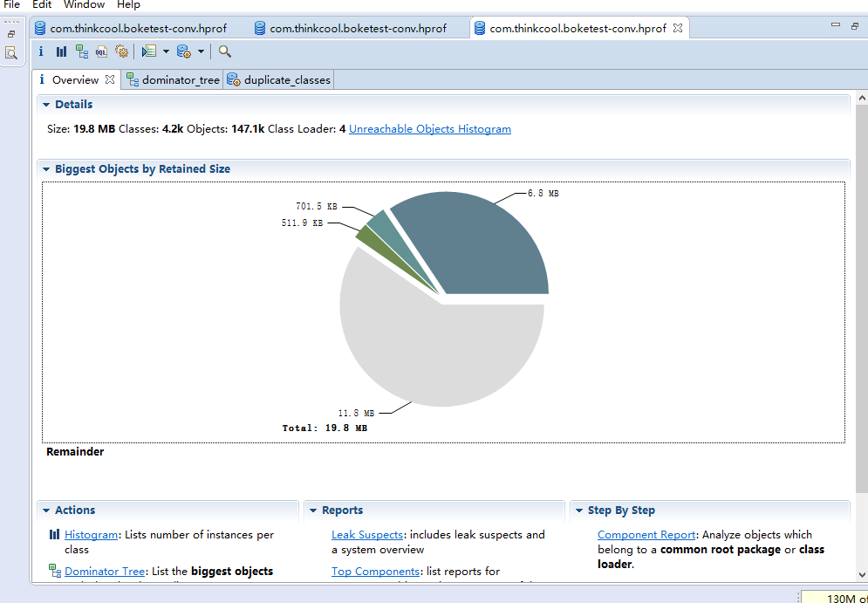
Task: Open the Help menu
Action: click(x=128, y=4)
